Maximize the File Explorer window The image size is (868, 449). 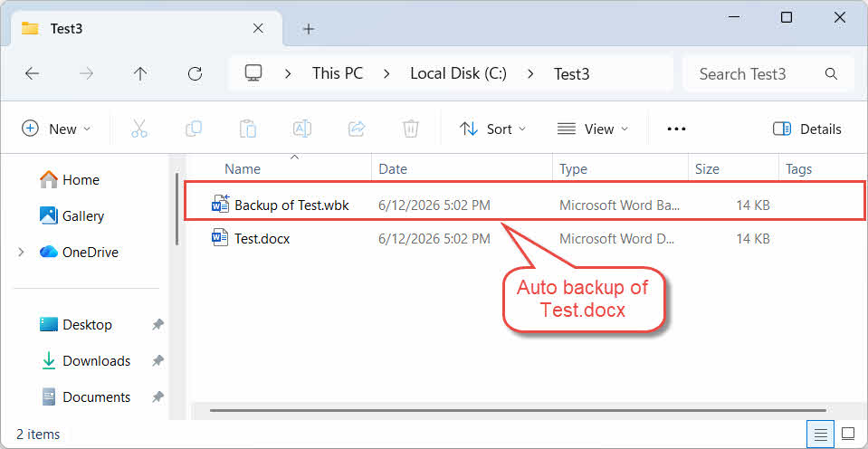(786, 17)
